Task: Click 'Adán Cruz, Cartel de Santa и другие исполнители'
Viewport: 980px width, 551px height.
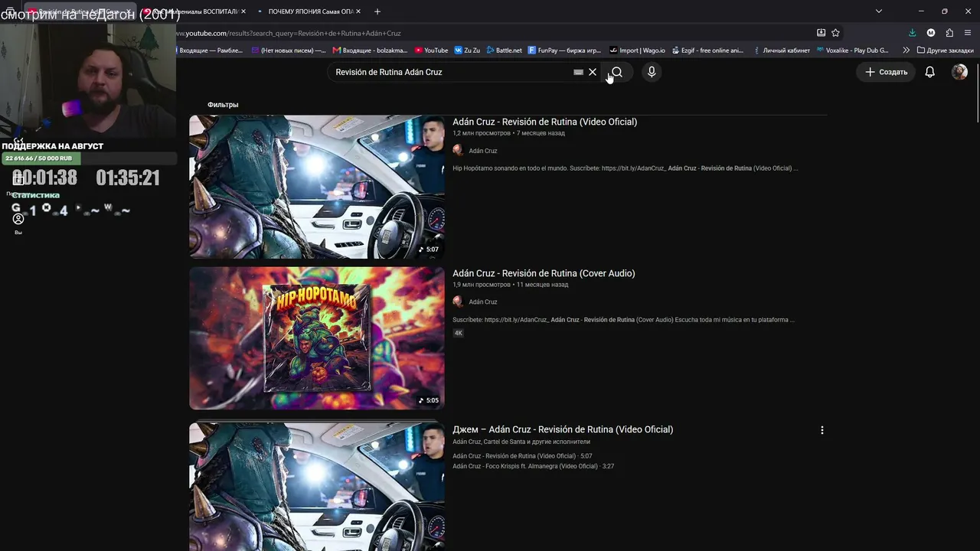Action: pyautogui.click(x=521, y=442)
